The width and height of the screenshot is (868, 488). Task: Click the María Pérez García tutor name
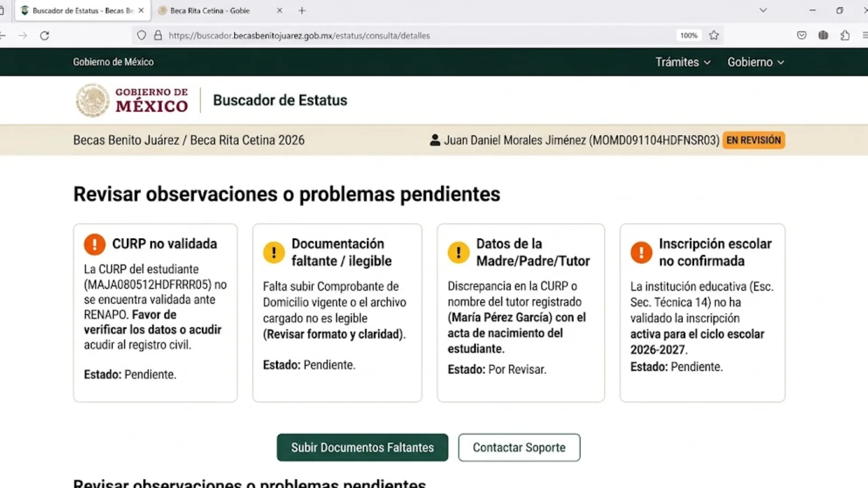click(x=500, y=317)
